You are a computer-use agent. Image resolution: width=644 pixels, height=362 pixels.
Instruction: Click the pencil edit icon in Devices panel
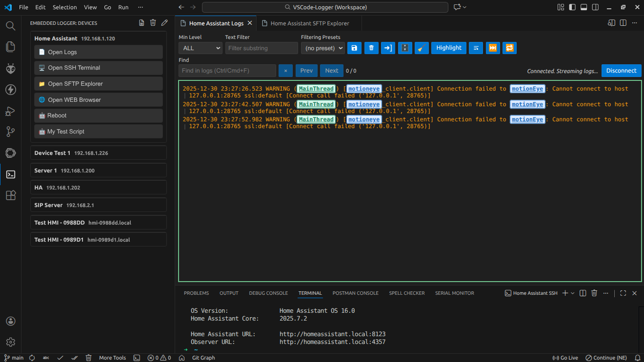[164, 22]
